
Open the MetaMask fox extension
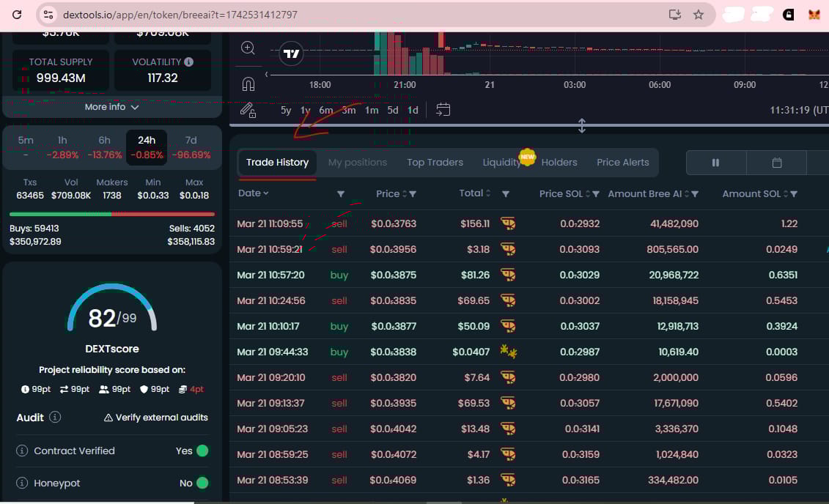point(814,15)
